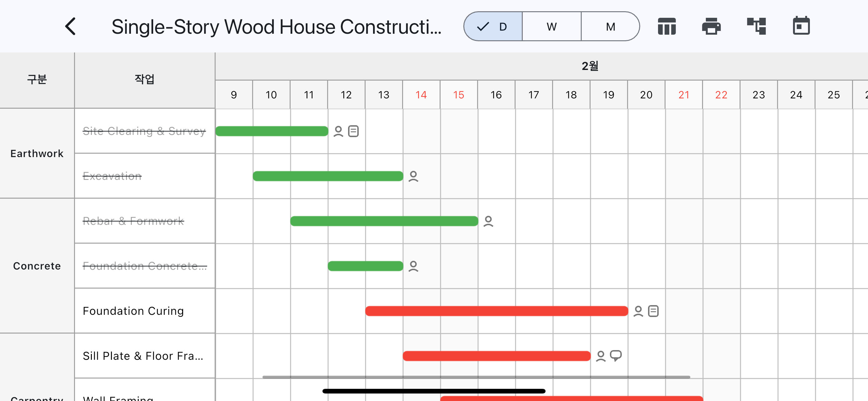Click the assignee icon beside the Excavation bar

pos(413,176)
